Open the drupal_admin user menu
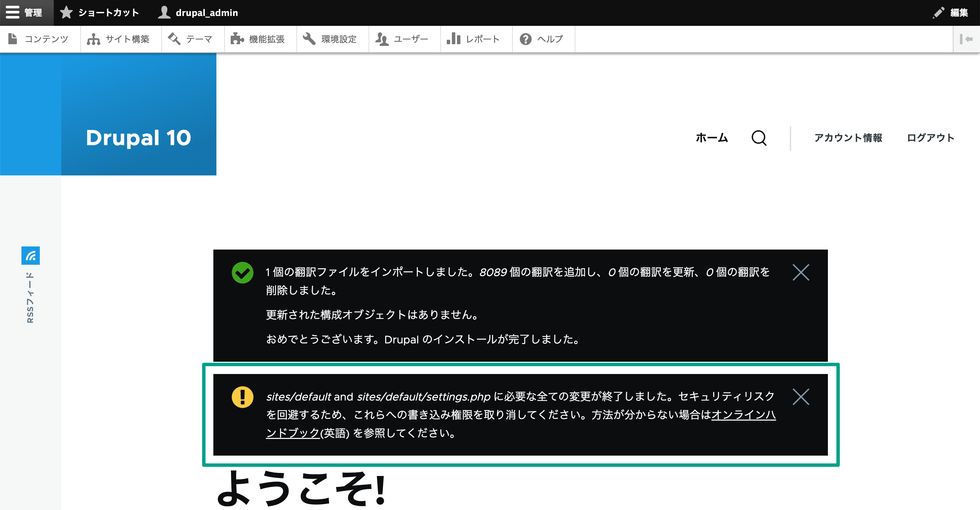The width and height of the screenshot is (980, 510). [x=198, y=13]
